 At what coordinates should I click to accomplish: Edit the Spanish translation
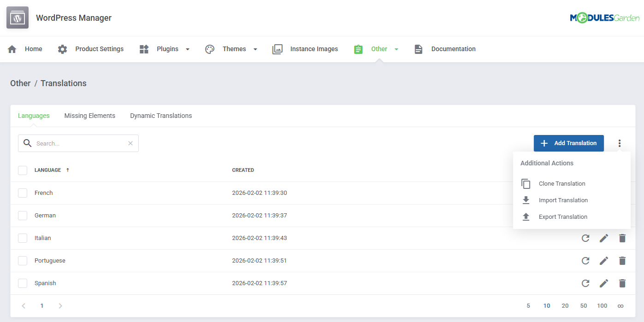[604, 283]
